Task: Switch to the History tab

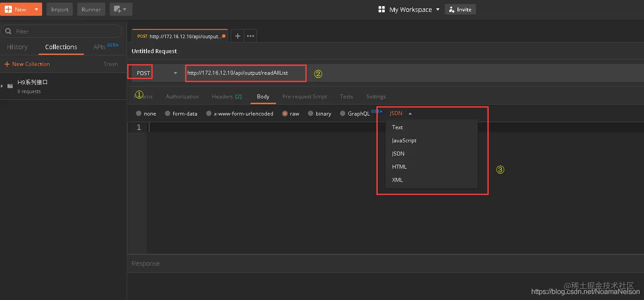Action: [x=17, y=47]
